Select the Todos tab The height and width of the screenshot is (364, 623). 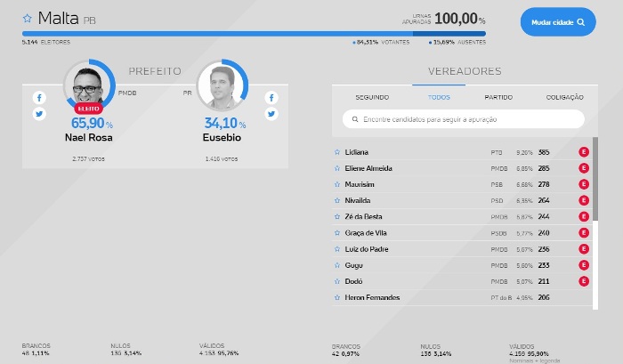click(x=439, y=97)
